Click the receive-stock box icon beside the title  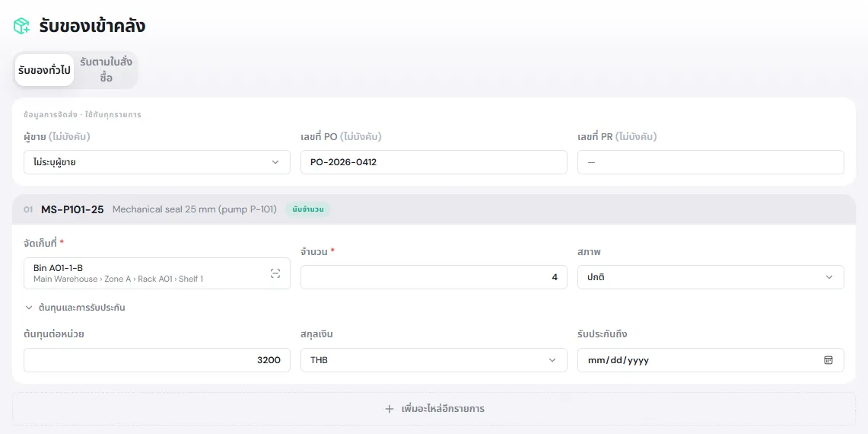pyautogui.click(x=21, y=26)
